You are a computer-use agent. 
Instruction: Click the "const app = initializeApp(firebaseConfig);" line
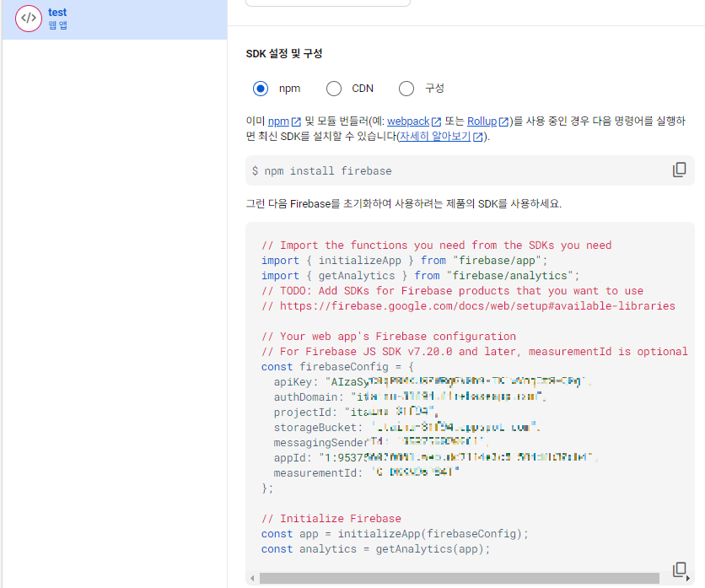[396, 533]
